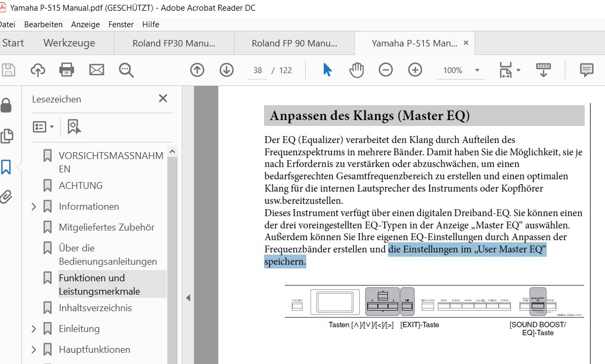Toggle the bookmarks sidebar panel icon
Screen dimensions: 605x364
(x=6, y=167)
